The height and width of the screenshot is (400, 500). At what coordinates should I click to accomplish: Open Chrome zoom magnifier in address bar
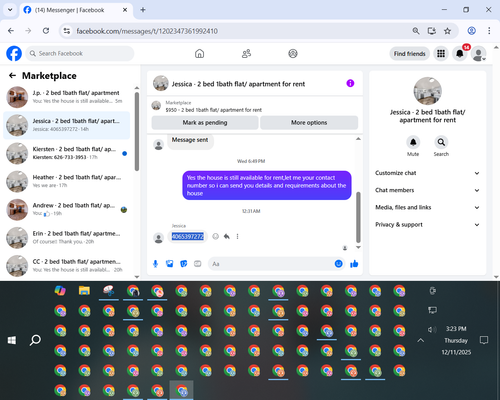tap(416, 31)
